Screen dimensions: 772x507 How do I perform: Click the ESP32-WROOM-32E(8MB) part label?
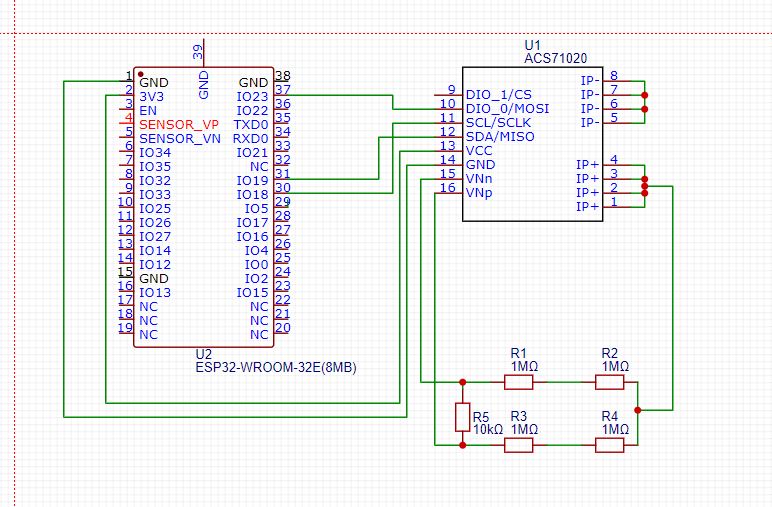(276, 367)
